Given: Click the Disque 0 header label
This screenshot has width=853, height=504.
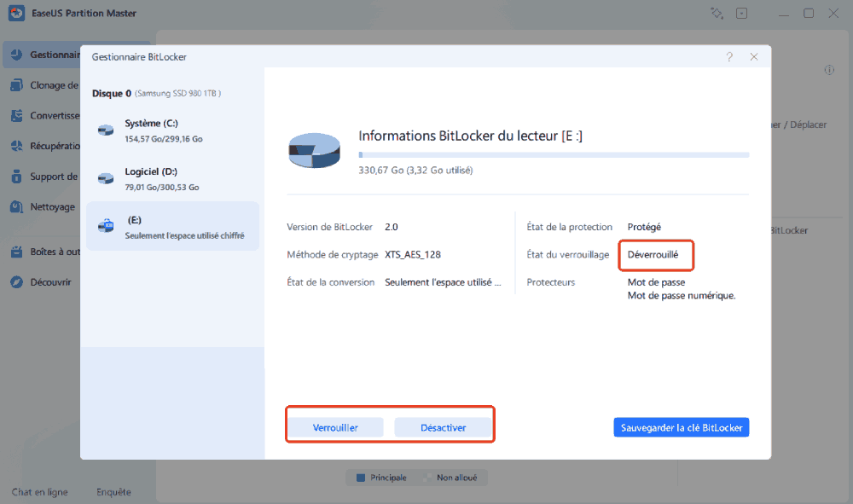Looking at the screenshot, I should [x=112, y=93].
